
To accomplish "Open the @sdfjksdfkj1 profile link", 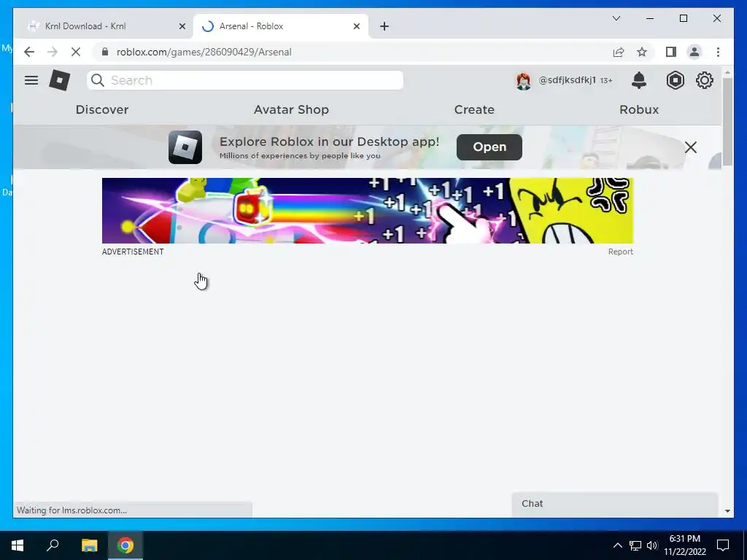I will pos(567,80).
